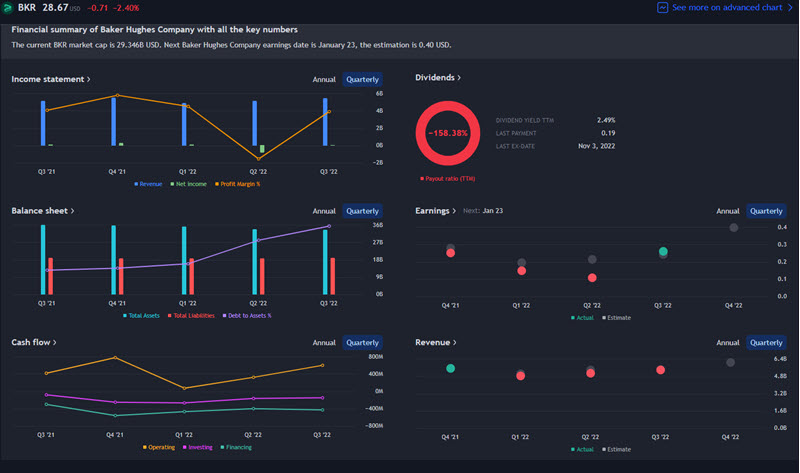Click the Investing cash flow legend entry
The image size is (800, 473).
[197, 447]
